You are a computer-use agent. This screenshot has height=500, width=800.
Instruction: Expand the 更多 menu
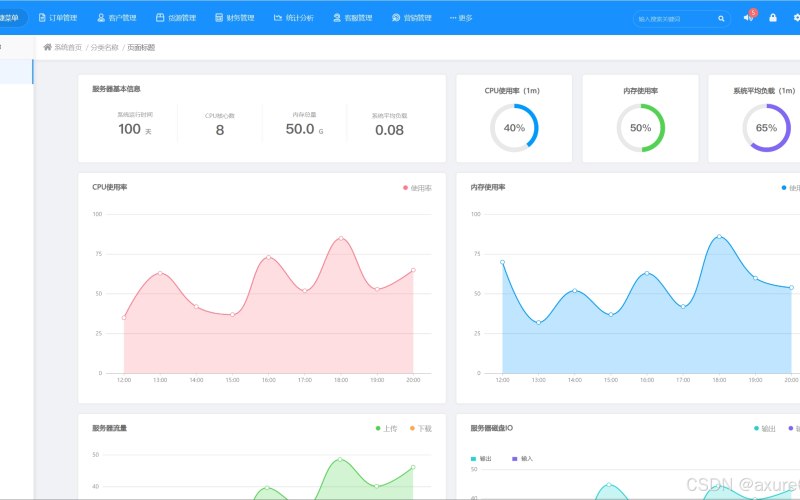tap(461, 18)
